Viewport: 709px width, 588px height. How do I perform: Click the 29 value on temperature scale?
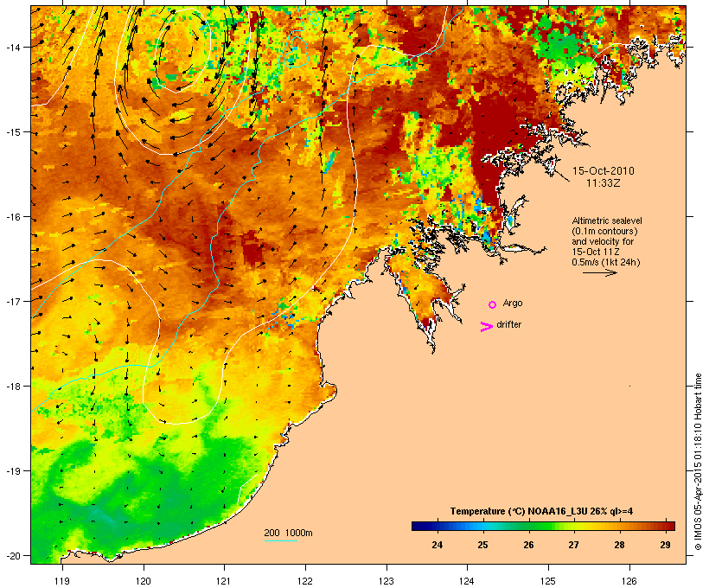(x=665, y=545)
